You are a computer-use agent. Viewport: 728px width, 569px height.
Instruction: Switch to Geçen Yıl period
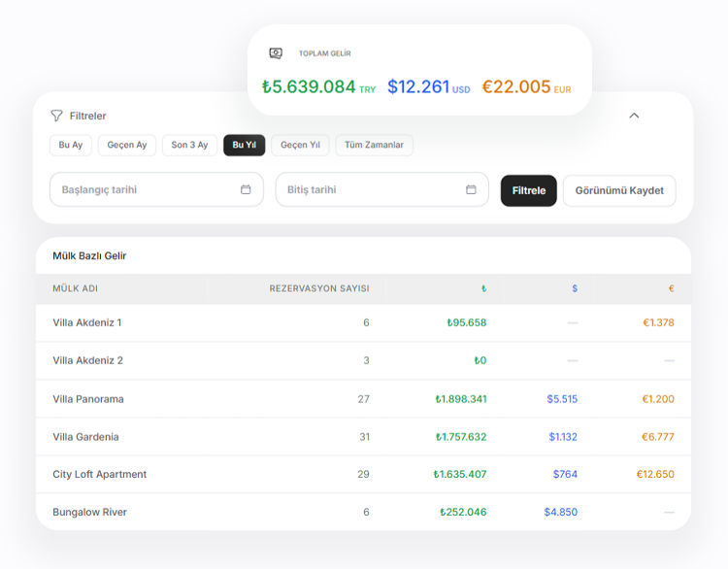(300, 145)
